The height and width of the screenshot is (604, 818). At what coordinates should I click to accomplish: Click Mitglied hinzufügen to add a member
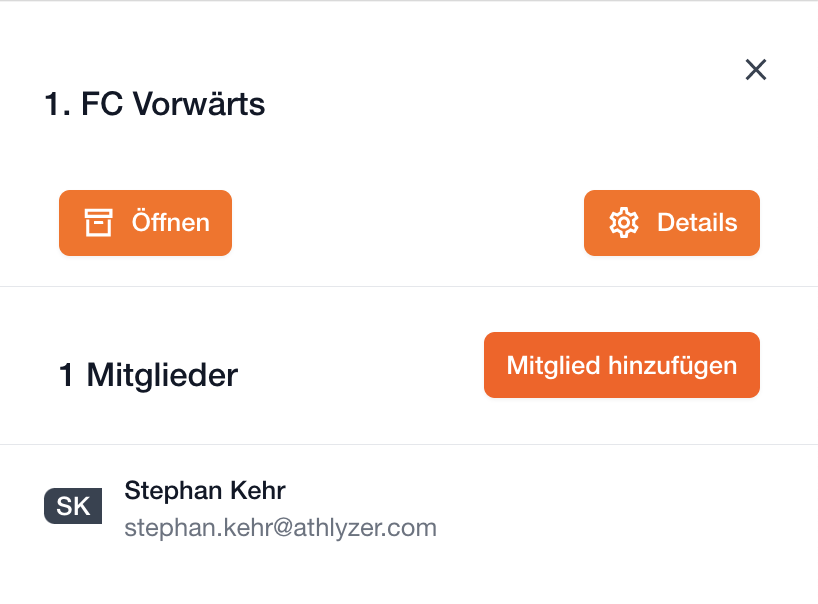tap(621, 365)
